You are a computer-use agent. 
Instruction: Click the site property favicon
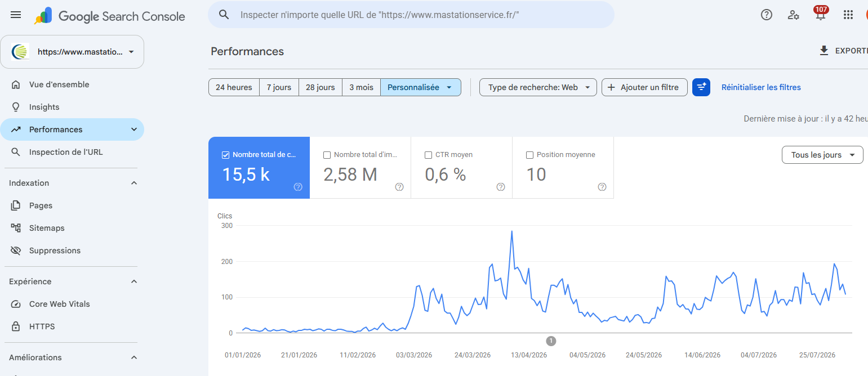coord(20,52)
